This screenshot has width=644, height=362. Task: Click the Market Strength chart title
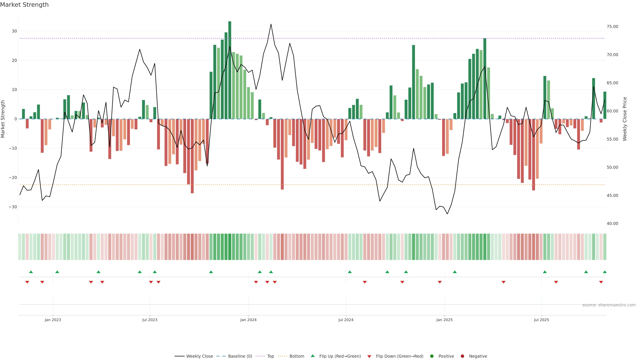(24, 5)
